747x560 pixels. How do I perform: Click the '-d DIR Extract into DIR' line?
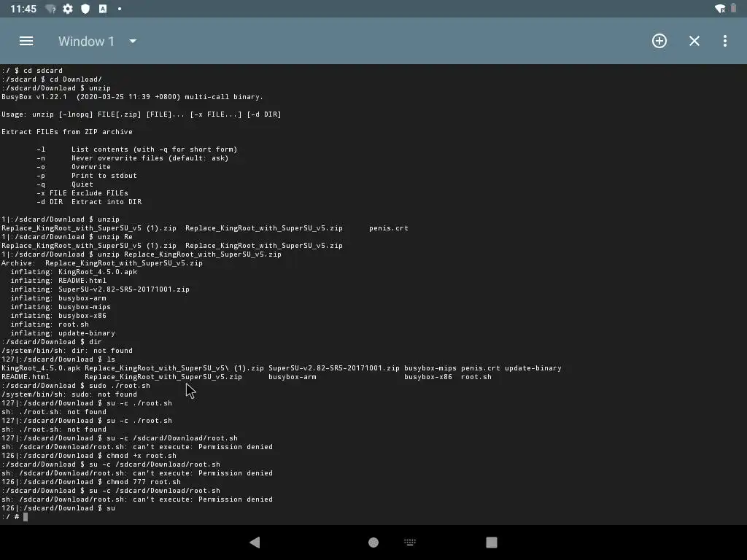88,202
